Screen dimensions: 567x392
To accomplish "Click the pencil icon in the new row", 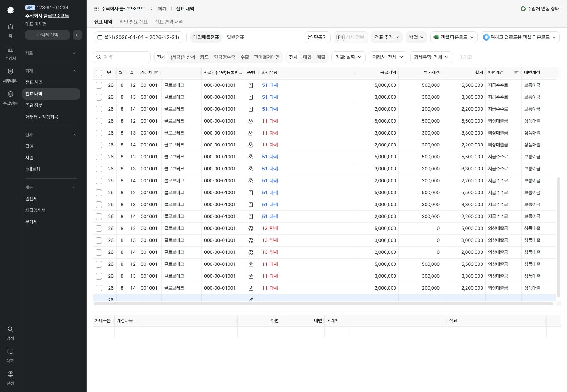I will coord(251,299).
